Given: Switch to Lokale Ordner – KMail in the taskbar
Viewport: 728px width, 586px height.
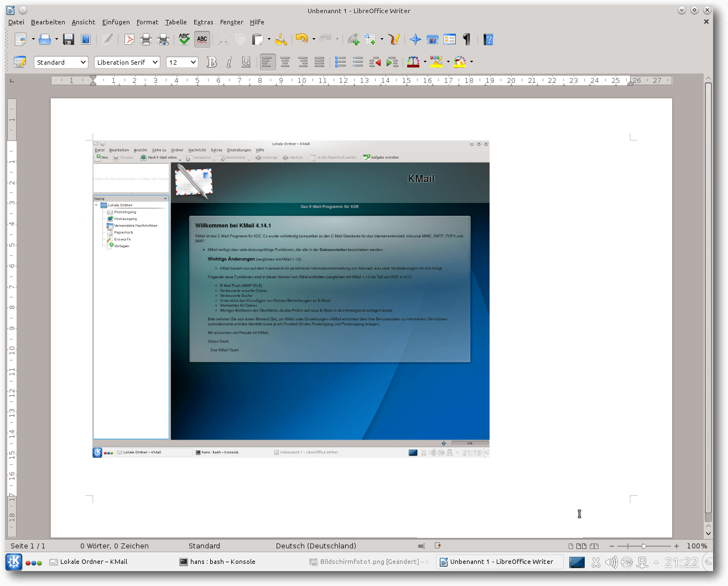Looking at the screenshot, I should (x=89, y=562).
